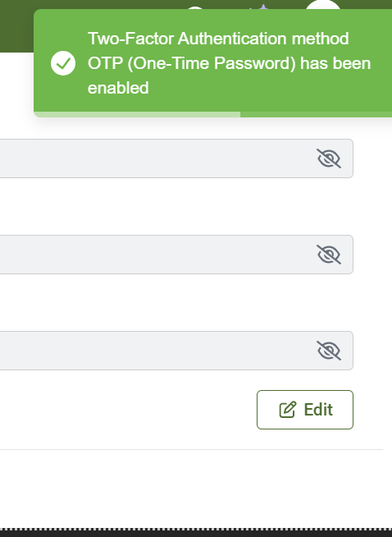Click the Edit button

click(x=305, y=410)
